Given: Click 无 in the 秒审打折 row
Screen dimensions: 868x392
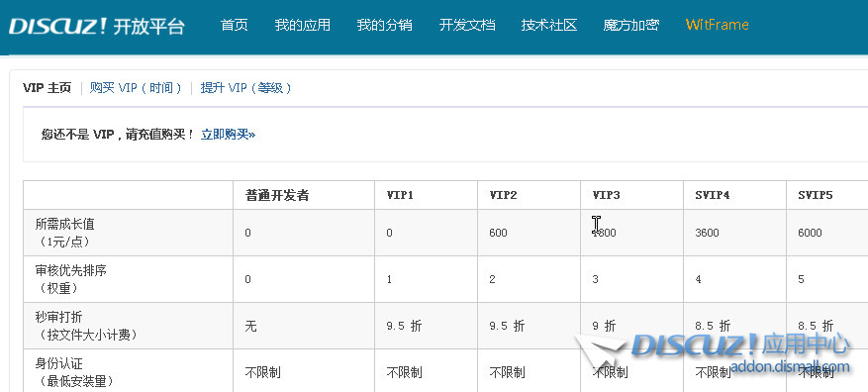Looking at the screenshot, I should [x=250, y=326].
